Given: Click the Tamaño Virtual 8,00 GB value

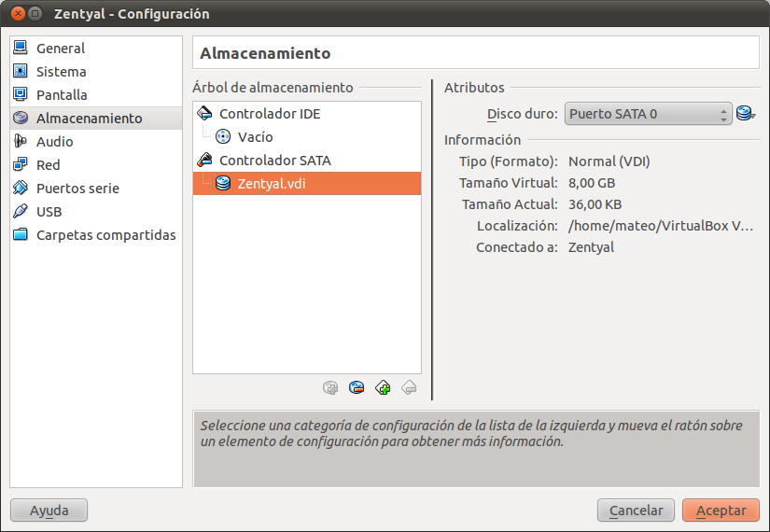Looking at the screenshot, I should tap(592, 183).
